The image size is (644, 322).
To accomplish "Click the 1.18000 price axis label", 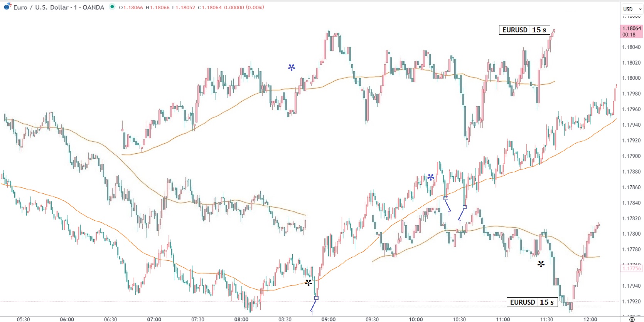I will (x=631, y=78).
